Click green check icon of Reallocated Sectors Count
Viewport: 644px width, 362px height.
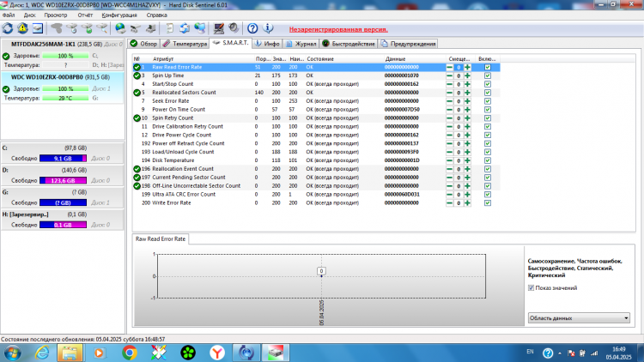(x=137, y=93)
